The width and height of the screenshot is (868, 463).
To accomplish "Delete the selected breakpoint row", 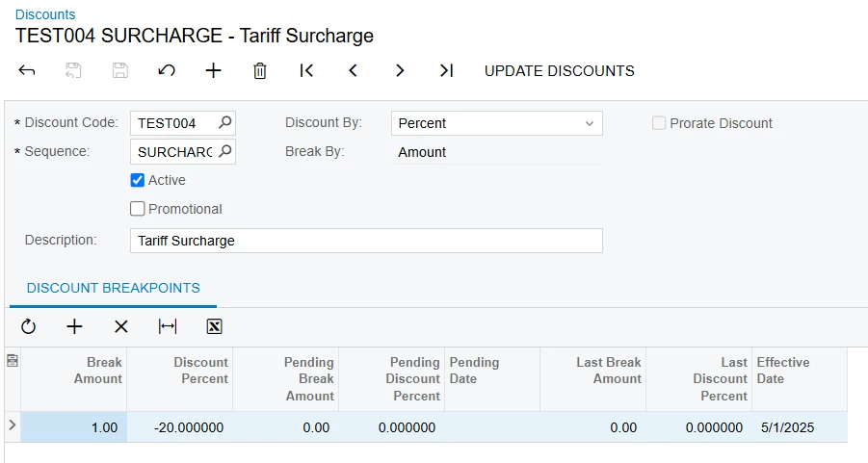I will (x=120, y=326).
